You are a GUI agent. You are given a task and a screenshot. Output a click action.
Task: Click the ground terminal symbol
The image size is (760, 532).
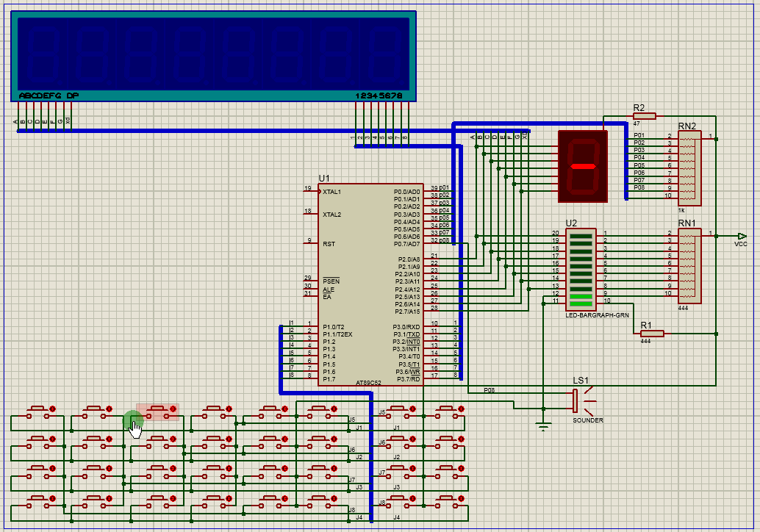click(543, 427)
